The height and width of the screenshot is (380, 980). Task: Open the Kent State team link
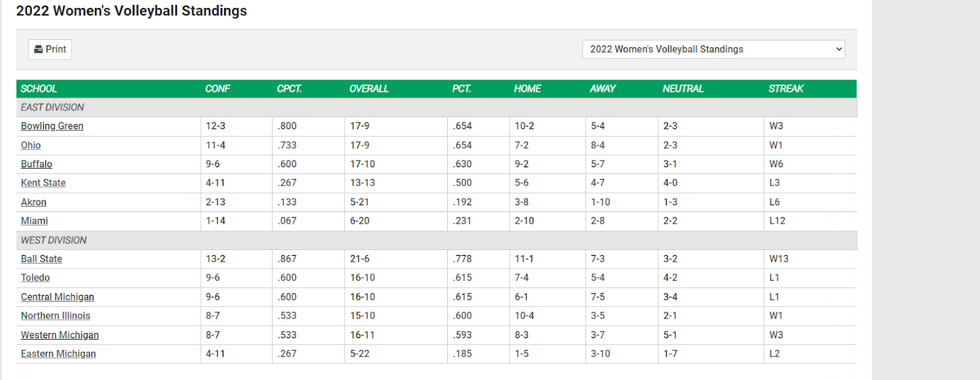point(43,183)
